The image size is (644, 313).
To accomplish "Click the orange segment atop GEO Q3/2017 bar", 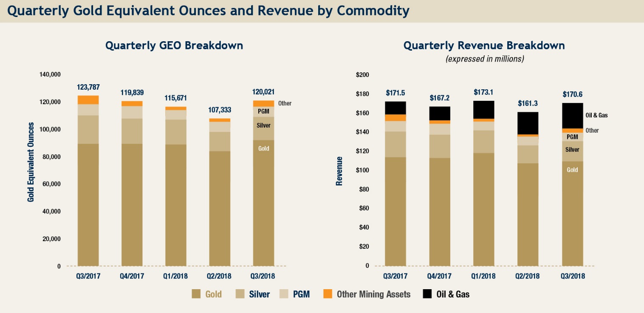I will (x=88, y=100).
